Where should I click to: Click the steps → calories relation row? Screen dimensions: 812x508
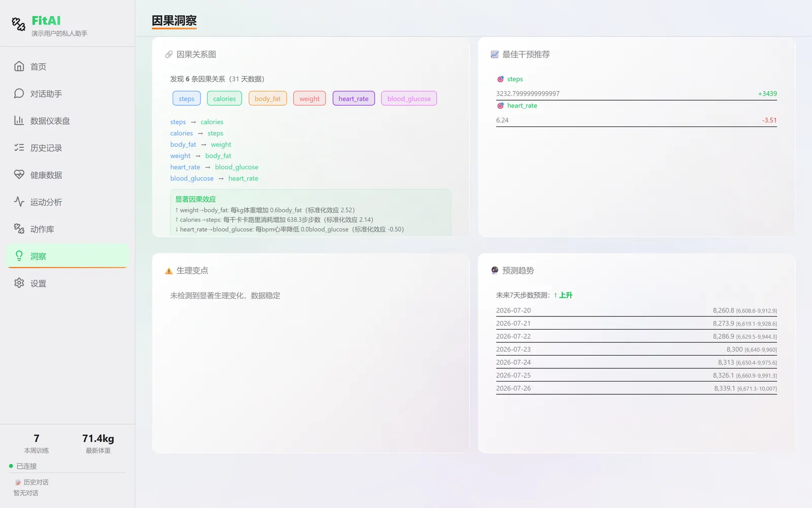pyautogui.click(x=197, y=122)
